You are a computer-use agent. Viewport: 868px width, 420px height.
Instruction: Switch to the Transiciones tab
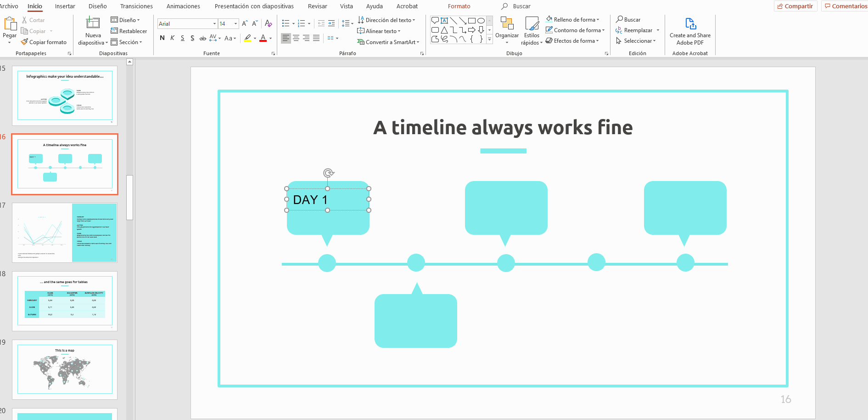coord(136,6)
